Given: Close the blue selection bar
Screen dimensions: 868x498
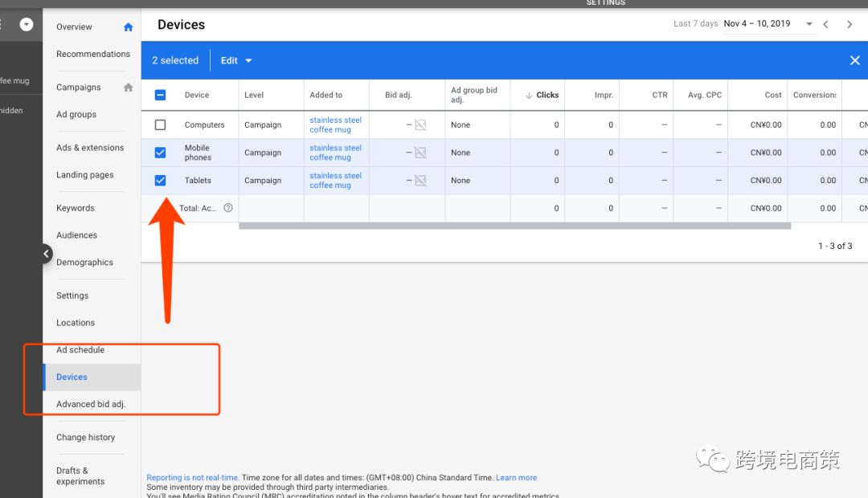Looking at the screenshot, I should coord(854,61).
